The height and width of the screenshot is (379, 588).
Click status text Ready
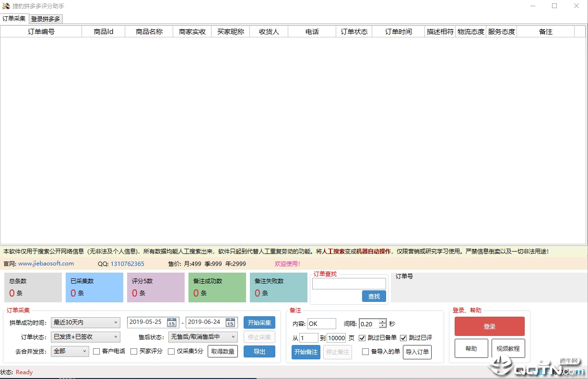coord(24,372)
